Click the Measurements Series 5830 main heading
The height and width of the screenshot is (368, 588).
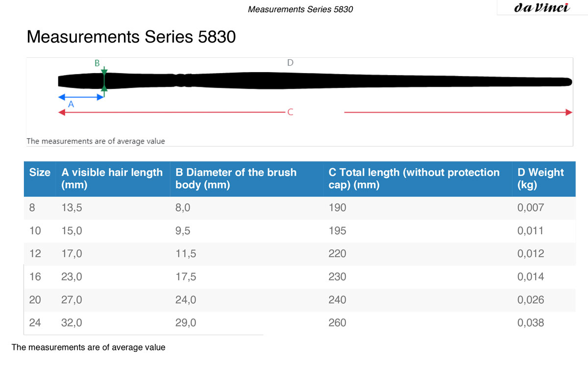(x=131, y=37)
